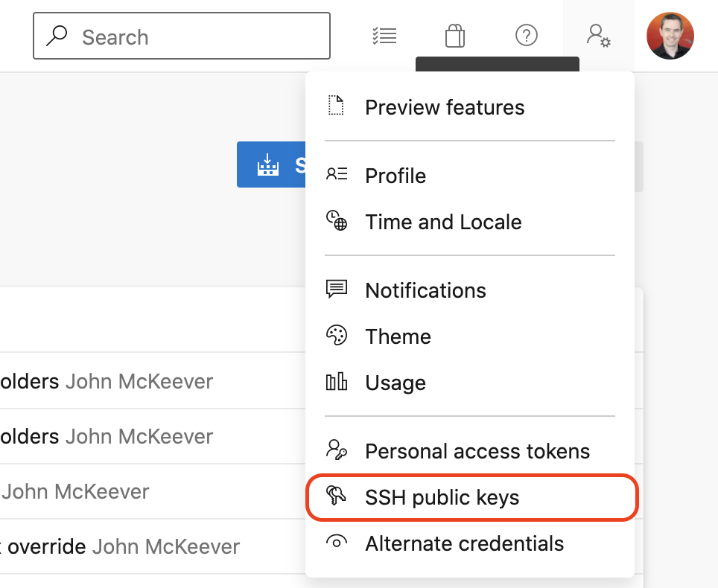Open Time and Locale settings
Image resolution: width=718 pixels, height=588 pixels.
click(443, 222)
